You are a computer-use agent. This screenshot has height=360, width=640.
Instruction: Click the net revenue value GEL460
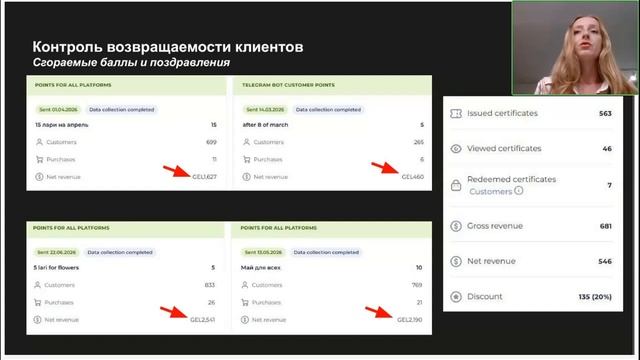[x=413, y=177]
